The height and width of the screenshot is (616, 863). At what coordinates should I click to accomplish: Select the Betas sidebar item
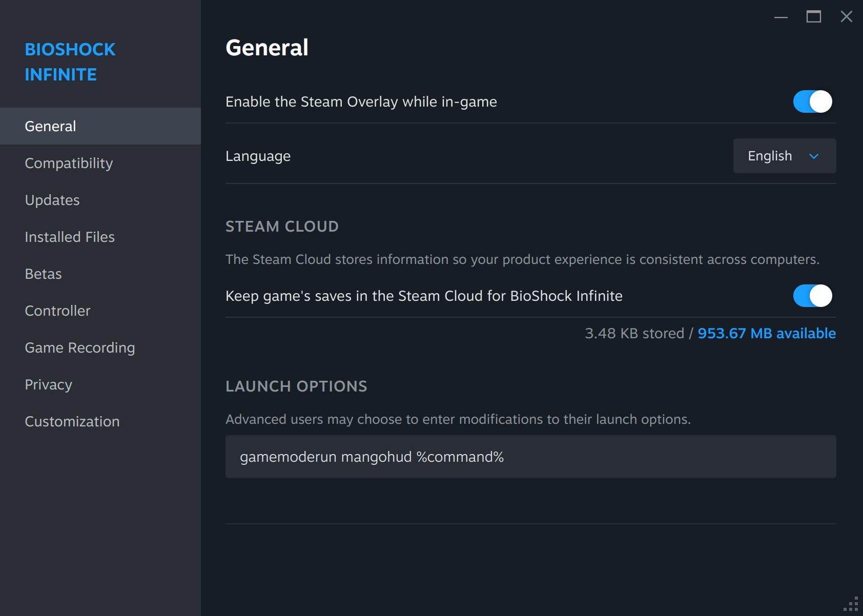coord(43,274)
